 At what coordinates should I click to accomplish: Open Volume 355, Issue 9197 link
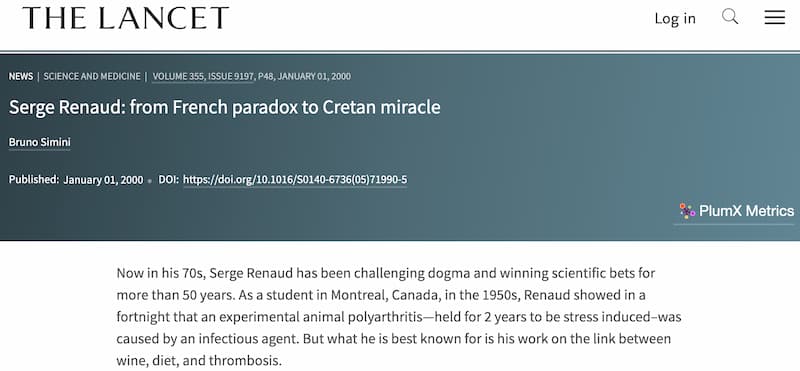coord(203,77)
